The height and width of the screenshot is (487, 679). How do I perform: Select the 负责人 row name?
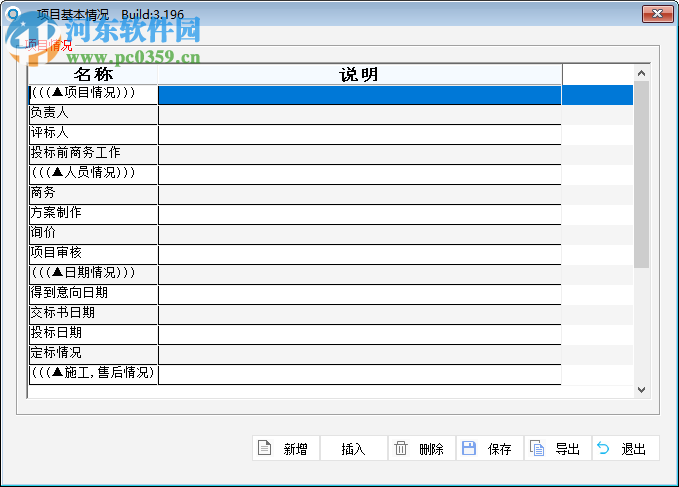tap(93, 114)
